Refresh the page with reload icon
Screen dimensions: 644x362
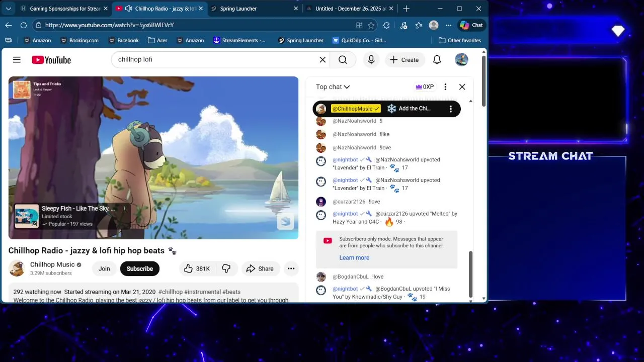[24, 25]
